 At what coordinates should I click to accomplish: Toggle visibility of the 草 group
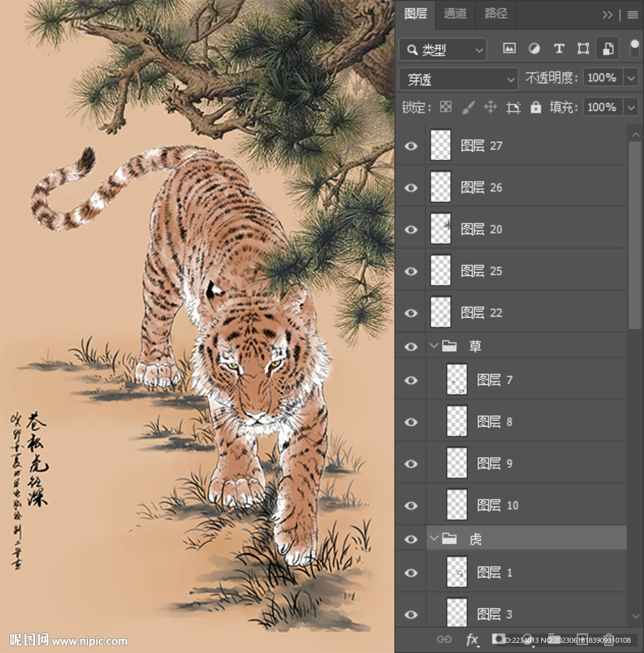point(411,346)
